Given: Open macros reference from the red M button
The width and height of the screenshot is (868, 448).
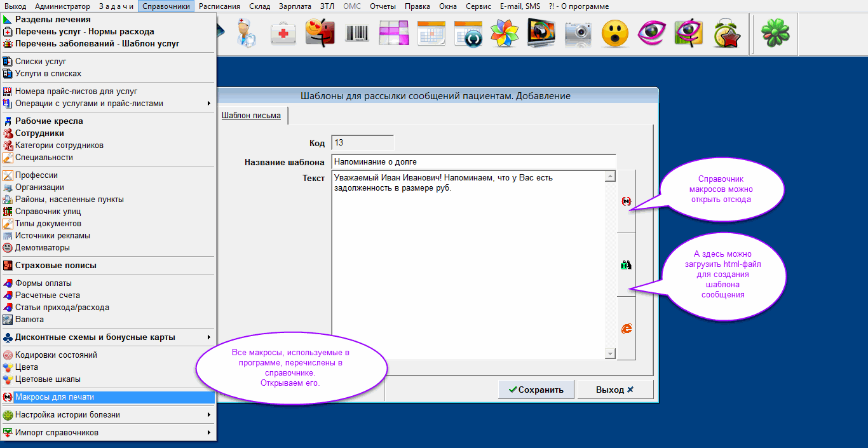Looking at the screenshot, I should point(627,201).
